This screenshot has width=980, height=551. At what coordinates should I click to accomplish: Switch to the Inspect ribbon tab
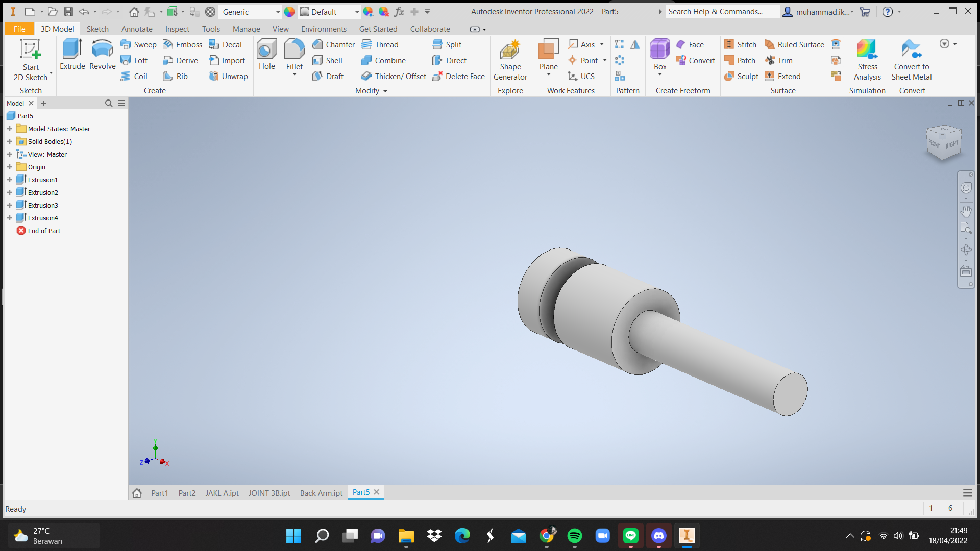point(177,29)
